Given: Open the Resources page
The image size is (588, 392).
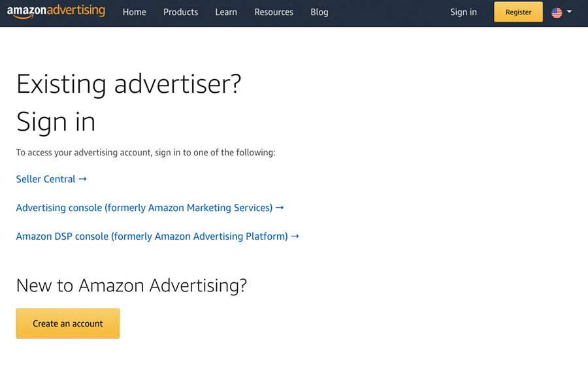Looking at the screenshot, I should click(274, 12).
